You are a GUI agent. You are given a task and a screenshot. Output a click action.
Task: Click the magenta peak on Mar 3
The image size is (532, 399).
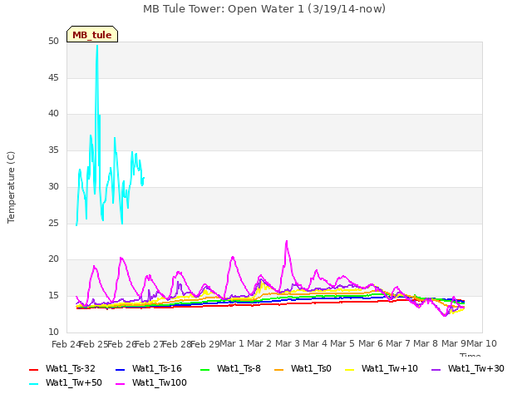coord(287,241)
